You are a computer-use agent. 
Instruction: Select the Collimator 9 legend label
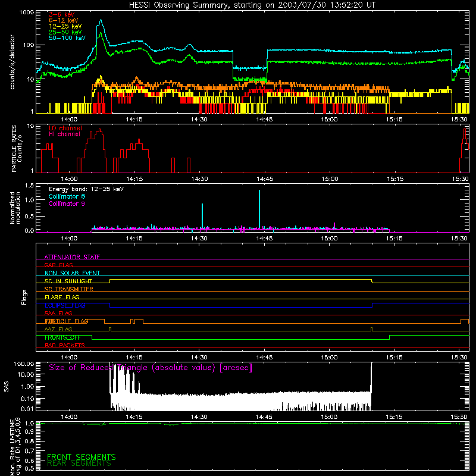coord(67,203)
